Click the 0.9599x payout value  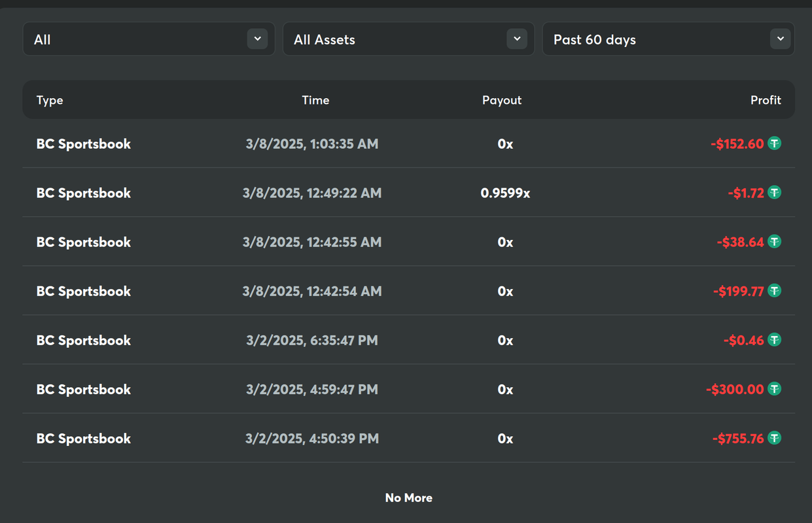click(505, 193)
